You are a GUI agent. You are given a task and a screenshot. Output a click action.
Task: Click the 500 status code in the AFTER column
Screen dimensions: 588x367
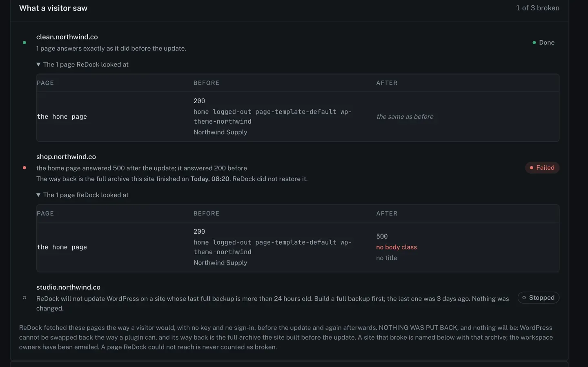pyautogui.click(x=382, y=236)
